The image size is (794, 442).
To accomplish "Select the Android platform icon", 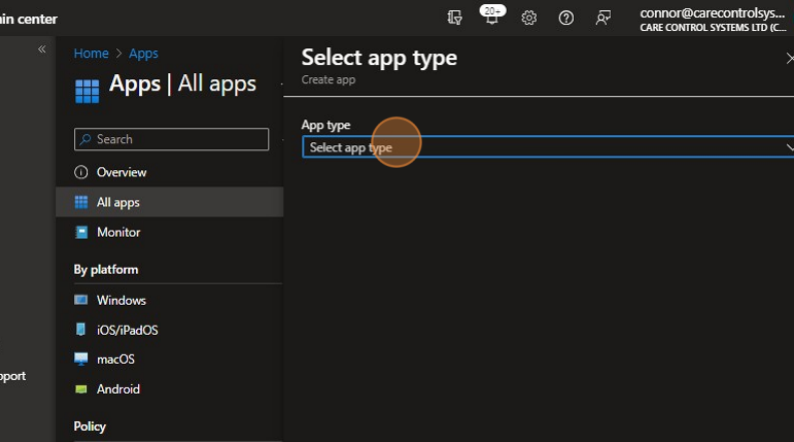I will click(81, 389).
